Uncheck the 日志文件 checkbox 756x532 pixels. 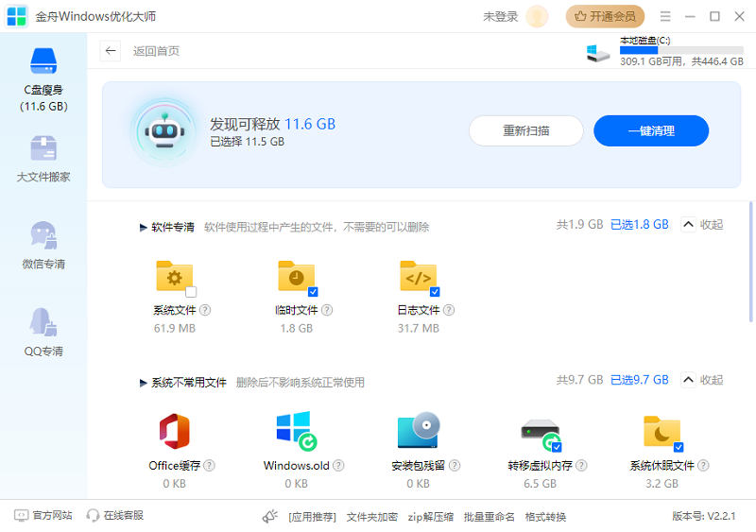point(435,292)
